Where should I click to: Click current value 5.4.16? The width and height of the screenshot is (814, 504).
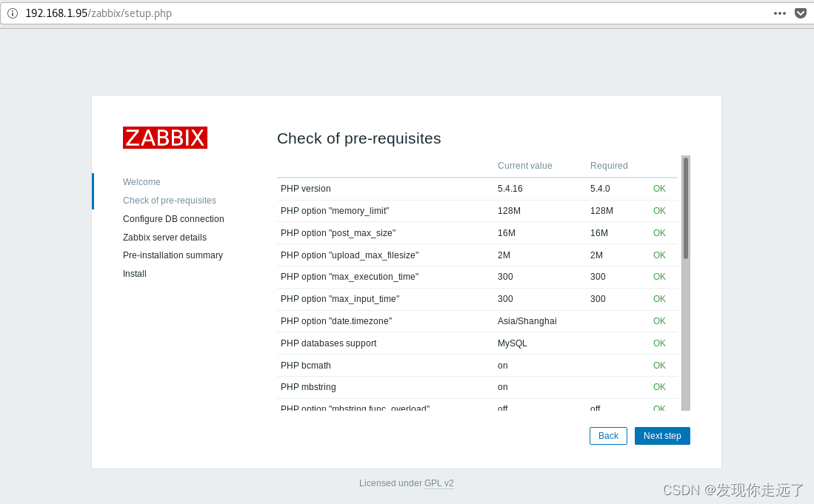(x=510, y=189)
